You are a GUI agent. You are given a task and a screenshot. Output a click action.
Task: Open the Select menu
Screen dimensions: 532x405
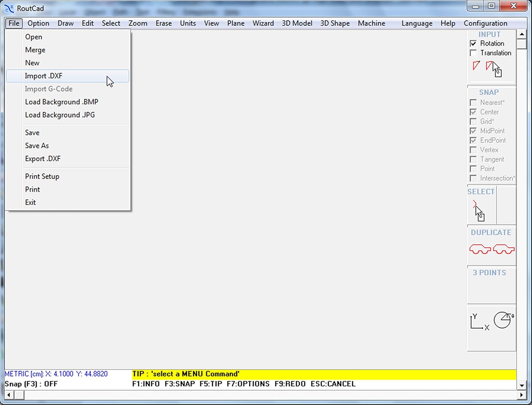[x=111, y=23]
